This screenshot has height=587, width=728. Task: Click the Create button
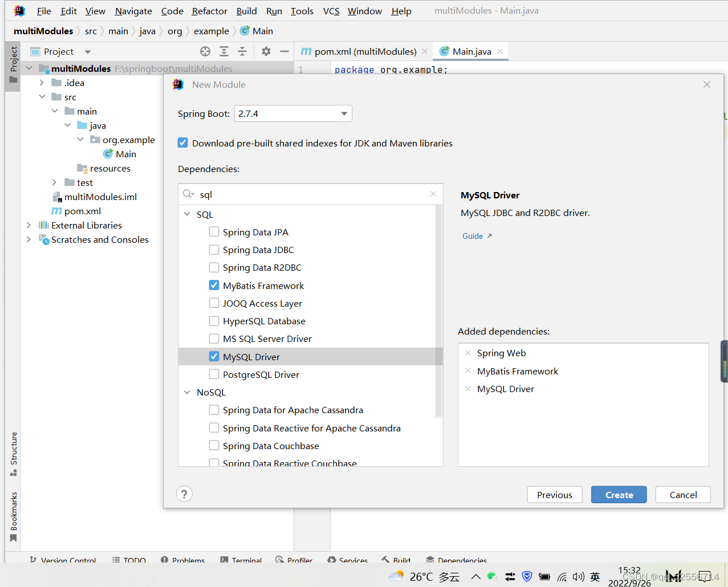pyautogui.click(x=619, y=495)
